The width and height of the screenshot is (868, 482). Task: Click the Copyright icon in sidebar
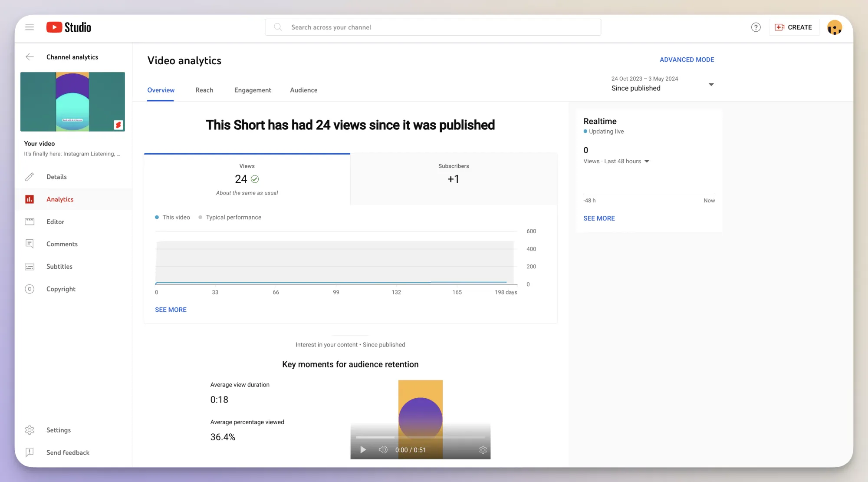29,289
